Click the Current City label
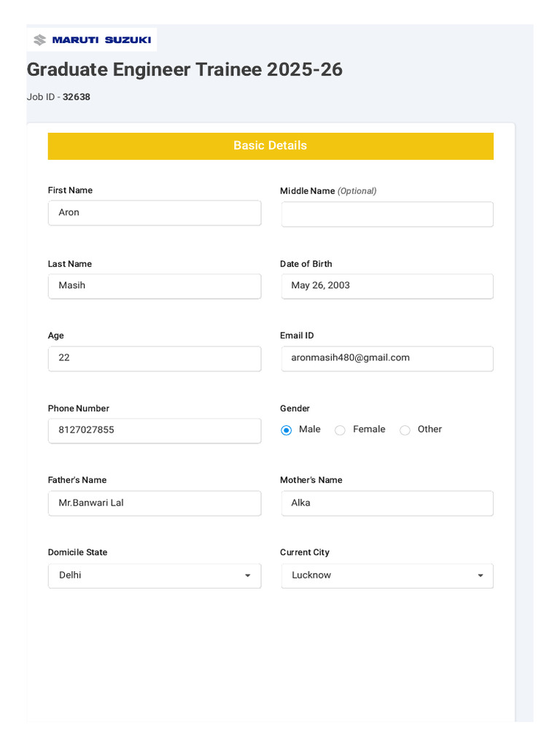560x747 pixels. [x=305, y=553]
